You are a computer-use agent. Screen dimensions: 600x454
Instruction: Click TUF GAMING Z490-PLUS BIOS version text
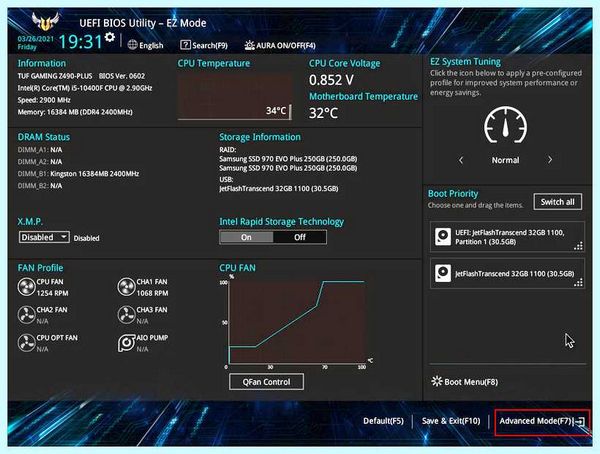coord(81,76)
